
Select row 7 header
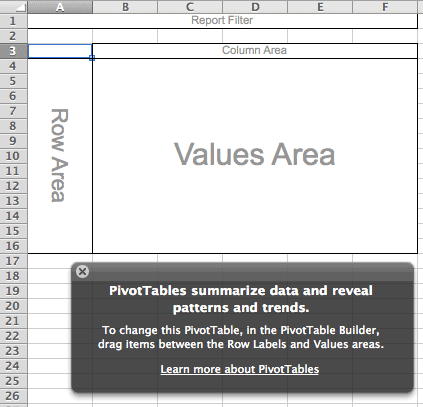[x=14, y=111]
